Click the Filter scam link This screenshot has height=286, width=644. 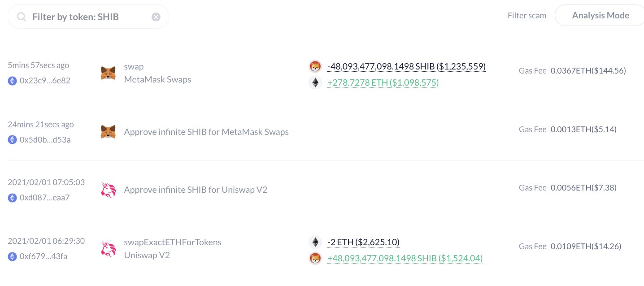point(527,16)
